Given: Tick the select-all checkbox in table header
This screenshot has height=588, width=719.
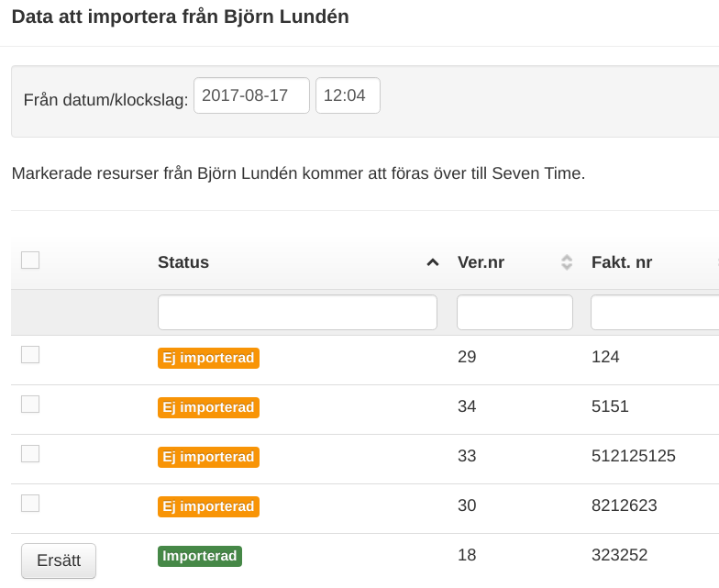Looking at the screenshot, I should (x=30, y=261).
